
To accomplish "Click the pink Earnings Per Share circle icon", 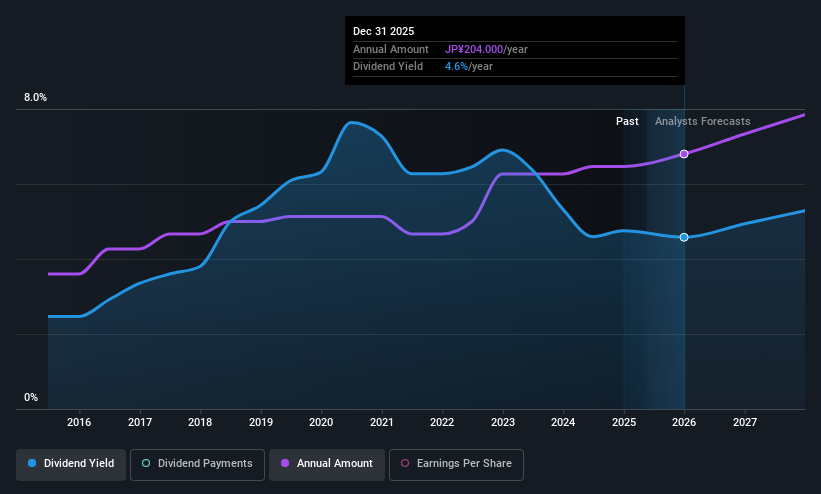I will click(x=405, y=463).
